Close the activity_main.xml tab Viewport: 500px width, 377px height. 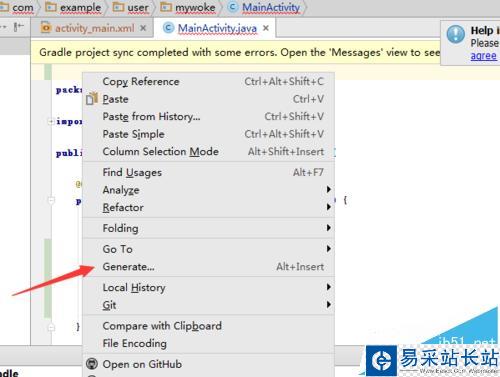(143, 28)
